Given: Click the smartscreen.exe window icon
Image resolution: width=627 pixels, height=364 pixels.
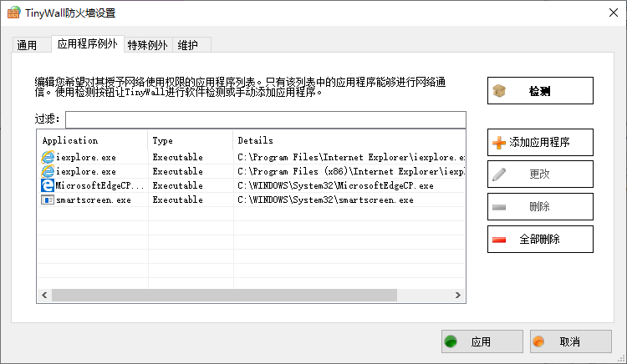Looking at the screenshot, I should coord(48,200).
